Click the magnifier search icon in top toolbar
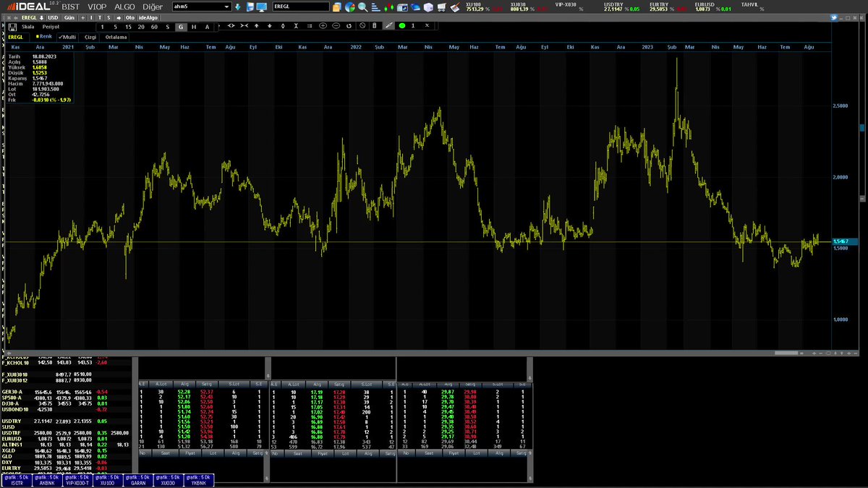The width and height of the screenshot is (868, 488). [x=362, y=7]
